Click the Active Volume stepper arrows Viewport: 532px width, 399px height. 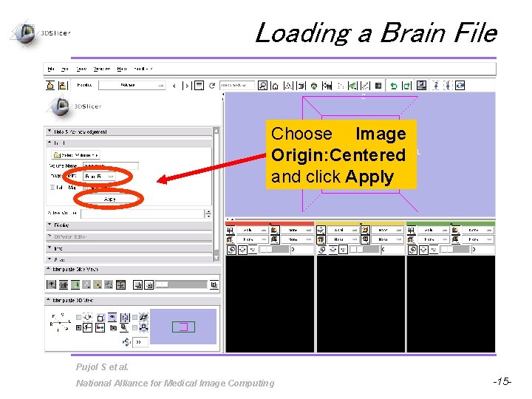click(208, 214)
